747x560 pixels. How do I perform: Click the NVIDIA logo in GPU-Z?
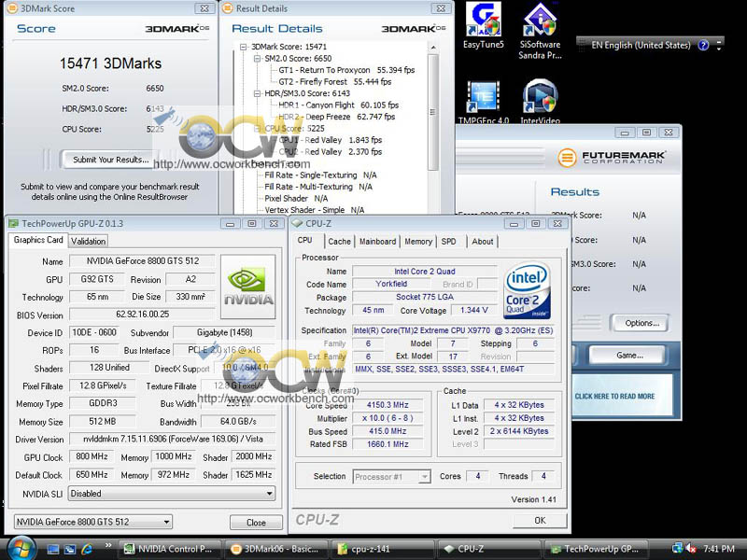click(x=248, y=287)
